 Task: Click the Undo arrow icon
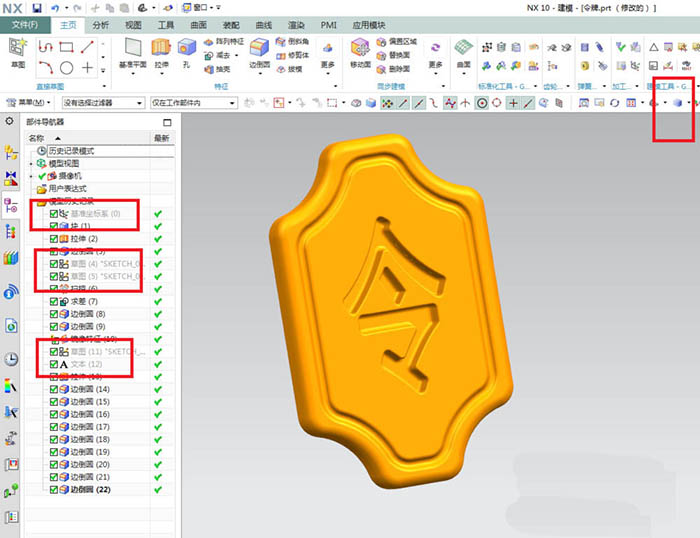coord(54,8)
